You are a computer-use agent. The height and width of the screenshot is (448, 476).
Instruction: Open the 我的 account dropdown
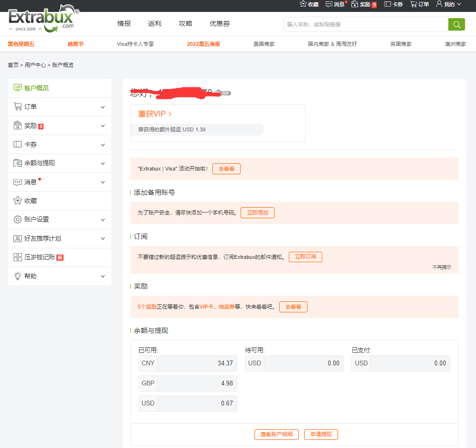click(449, 4)
